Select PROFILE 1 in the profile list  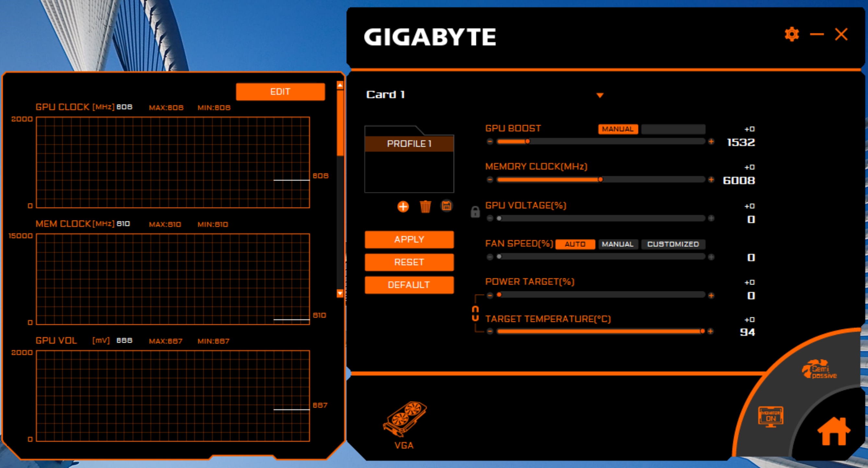409,144
